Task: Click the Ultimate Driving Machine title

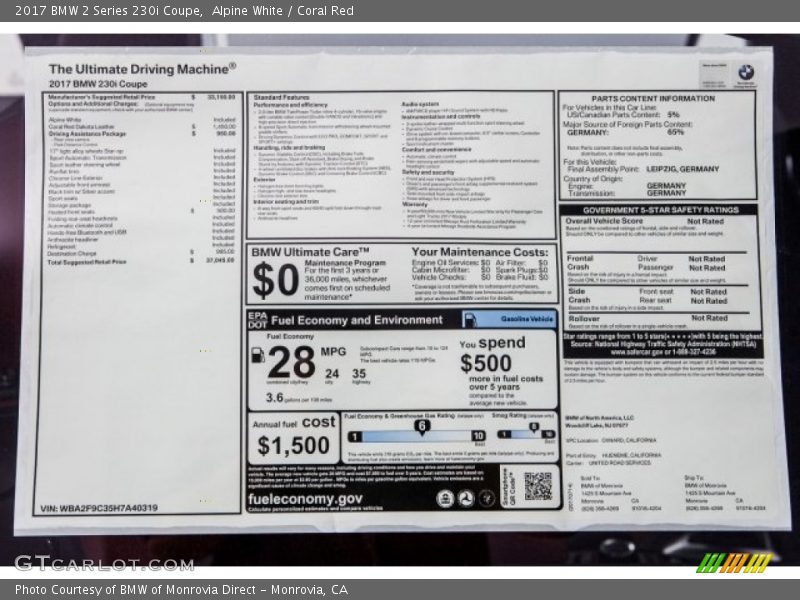Action: 142,68
